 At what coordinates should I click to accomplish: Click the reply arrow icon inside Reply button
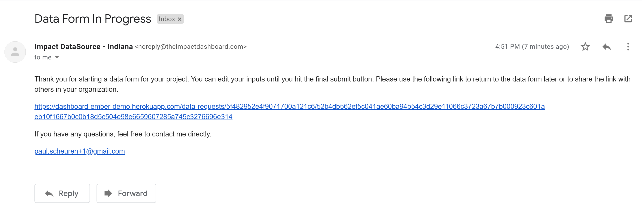(49, 194)
